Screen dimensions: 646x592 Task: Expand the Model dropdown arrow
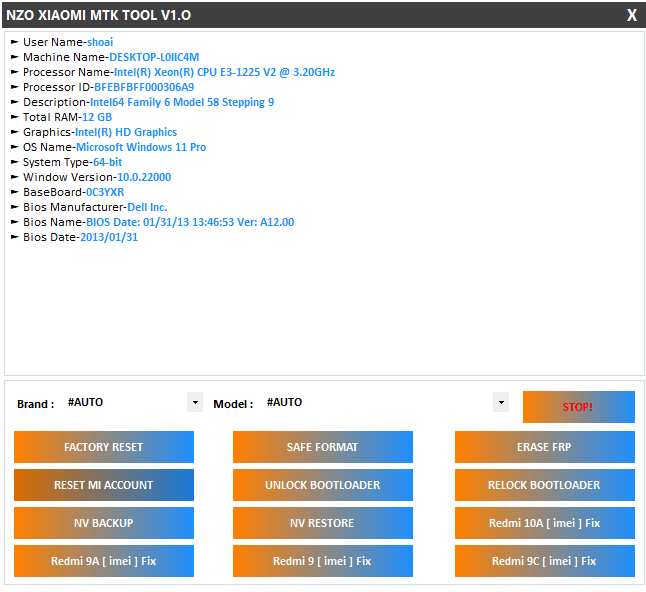tap(500, 403)
